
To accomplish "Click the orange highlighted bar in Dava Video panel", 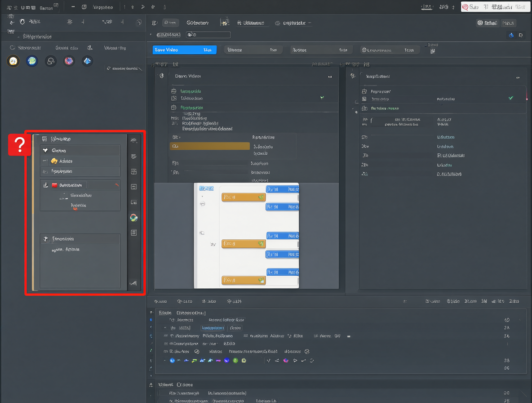I will point(210,146).
